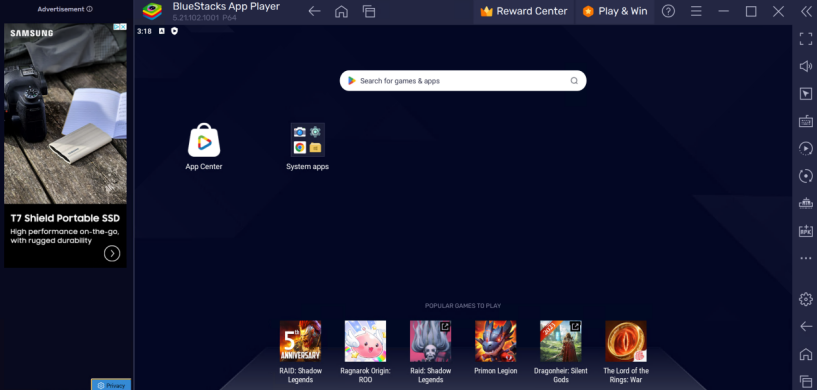Open the macro recorder icon in sidebar

tap(806, 149)
